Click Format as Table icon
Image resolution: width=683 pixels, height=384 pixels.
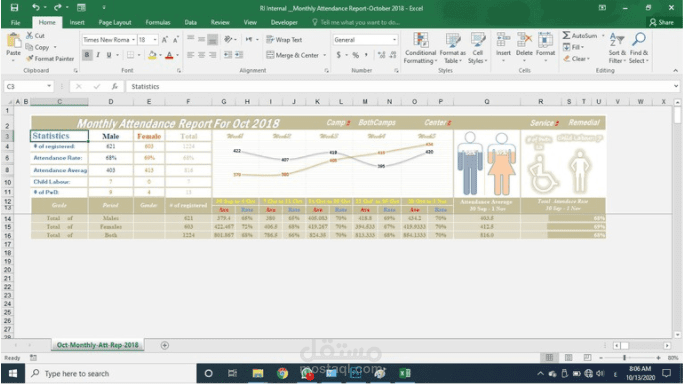point(453,48)
